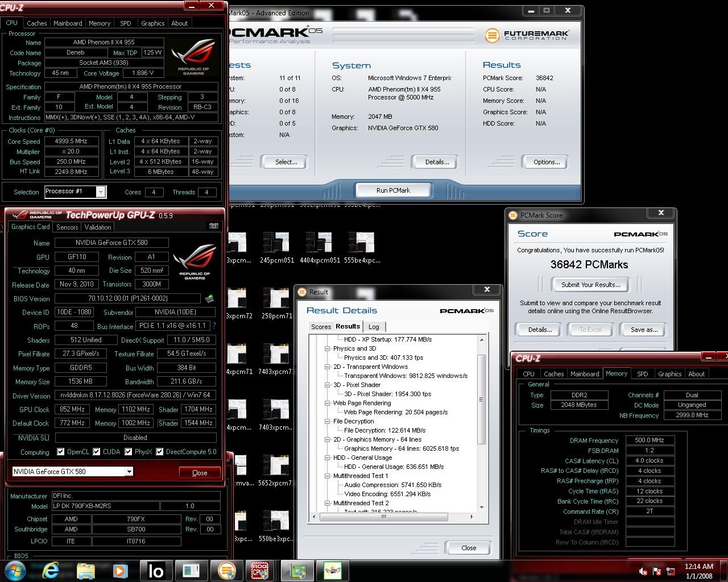Open the Sensors tab in GPU-Z
Image resolution: width=728 pixels, height=582 pixels.
[x=67, y=227]
